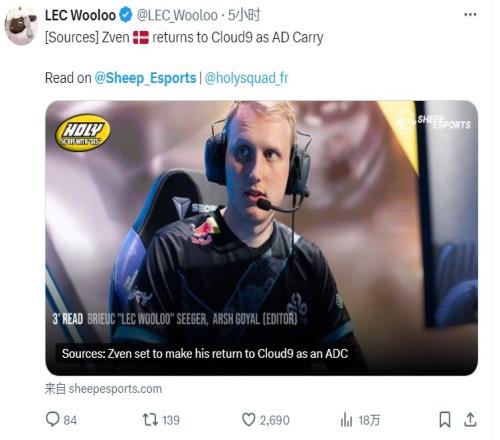500x440 pixels.
Task: Click the card headline about Zven's return
Action: pyautogui.click(x=205, y=353)
